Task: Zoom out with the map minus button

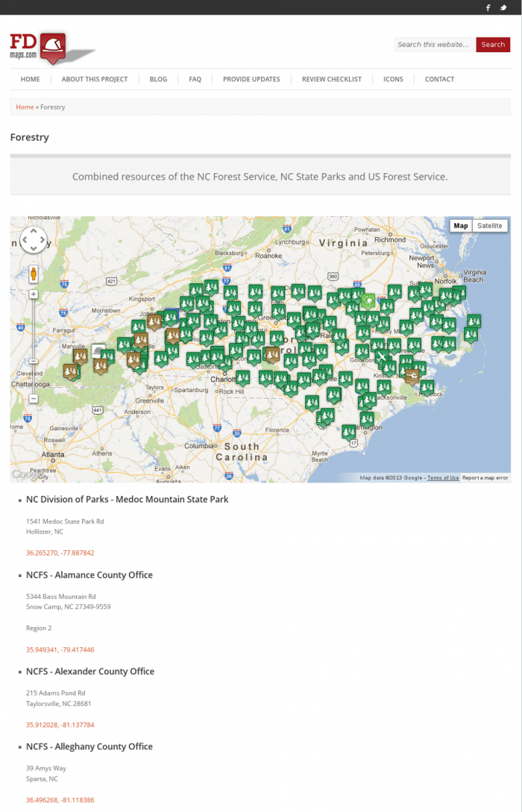Action: [x=34, y=398]
